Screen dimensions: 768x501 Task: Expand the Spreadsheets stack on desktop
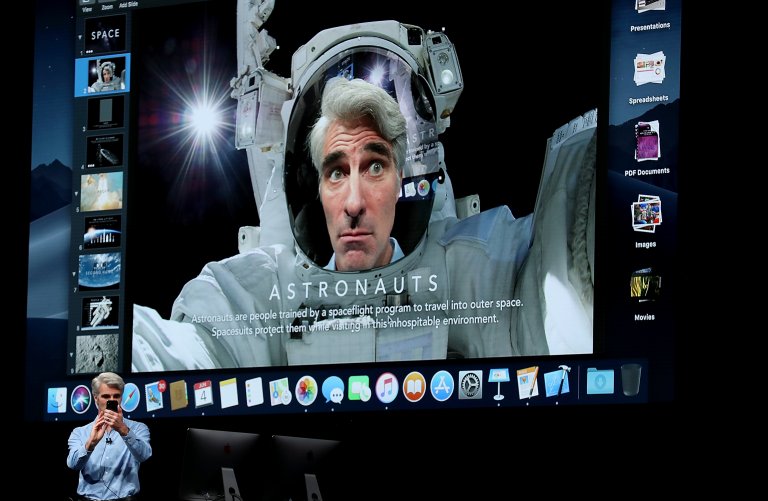pos(649,70)
